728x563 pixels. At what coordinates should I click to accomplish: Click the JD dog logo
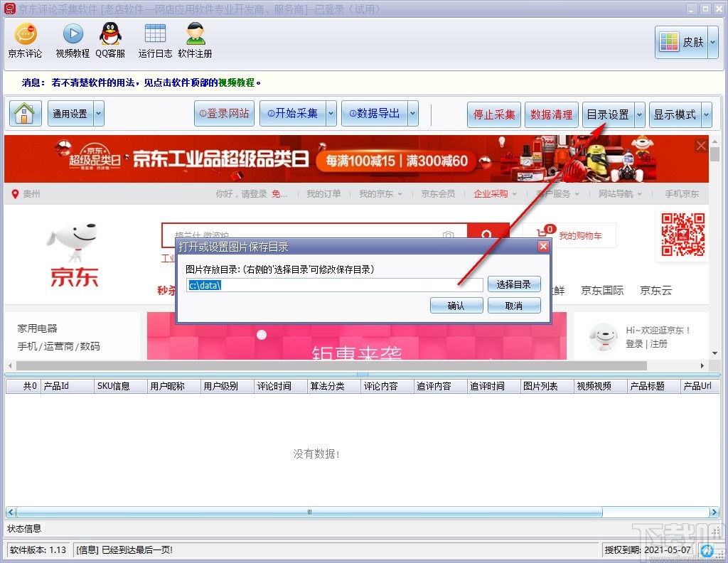73,254
